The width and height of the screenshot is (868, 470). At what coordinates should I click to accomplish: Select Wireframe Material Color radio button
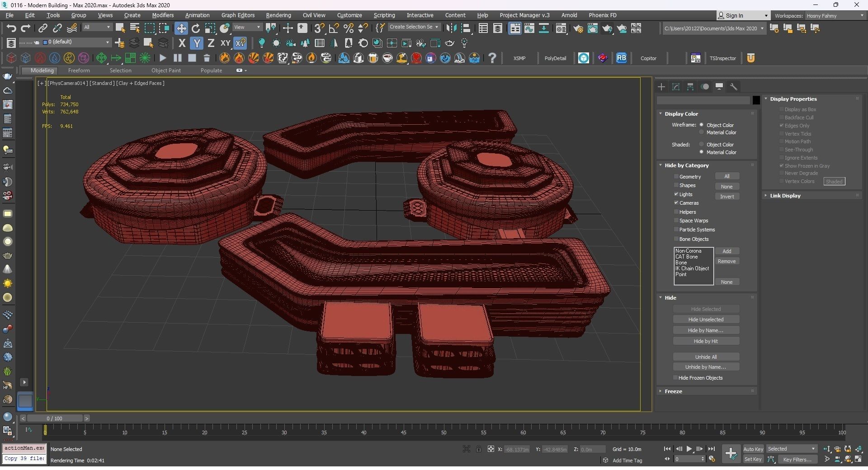click(702, 132)
